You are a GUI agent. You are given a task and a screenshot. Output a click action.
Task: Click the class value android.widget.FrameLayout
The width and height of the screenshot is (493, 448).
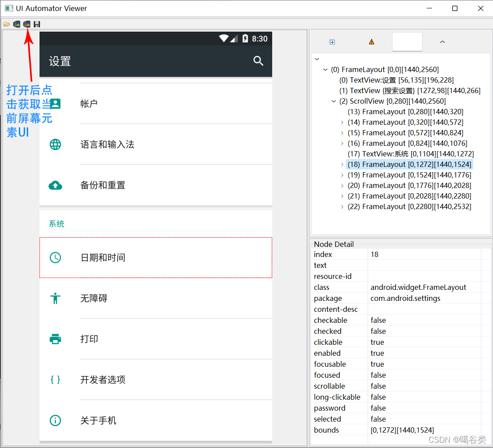418,288
